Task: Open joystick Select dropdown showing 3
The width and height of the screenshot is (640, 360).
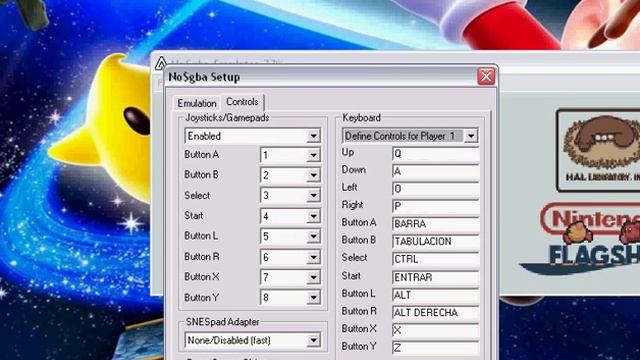Action: 290,196
